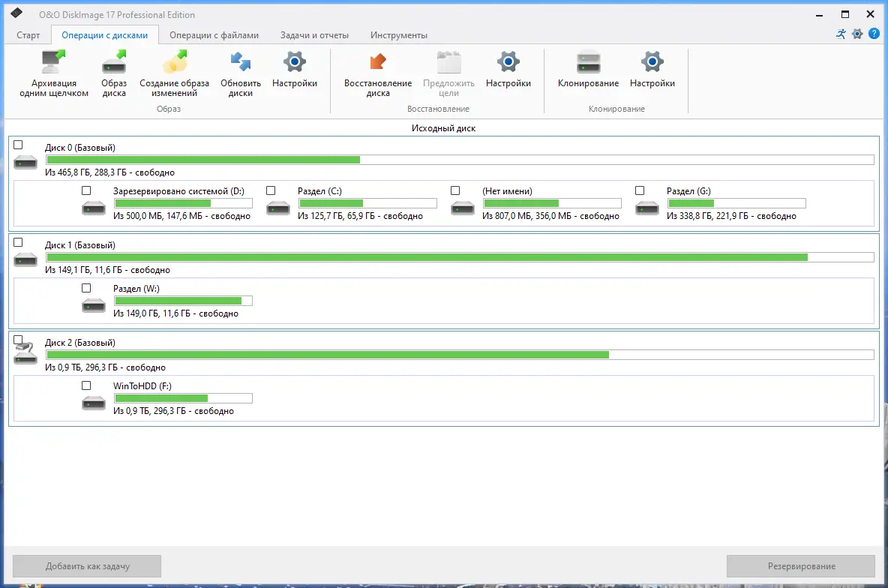The width and height of the screenshot is (888, 588).
Task: Click the 'Исходный диск' heading
Action: click(443, 128)
